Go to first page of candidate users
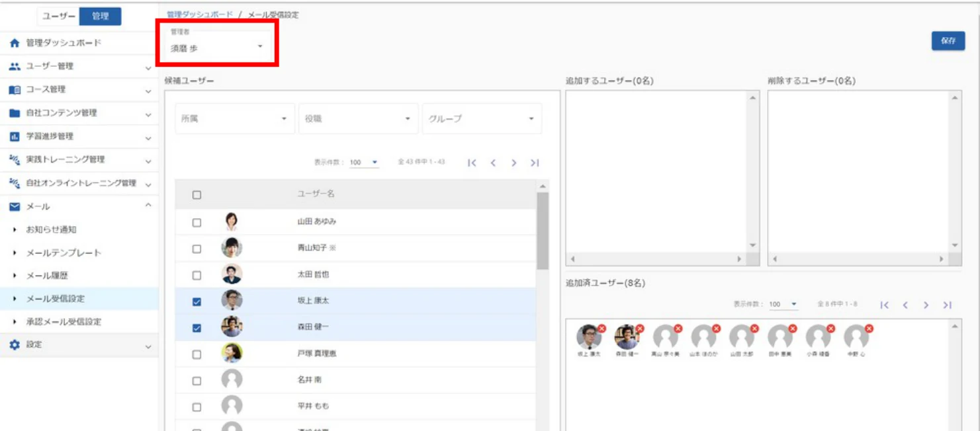Viewport: 980px width, 431px height. (472, 163)
